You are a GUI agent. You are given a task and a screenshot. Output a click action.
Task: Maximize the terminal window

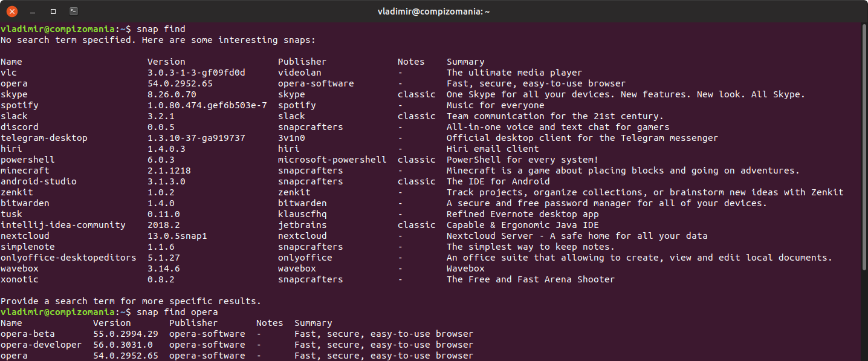[x=53, y=11]
